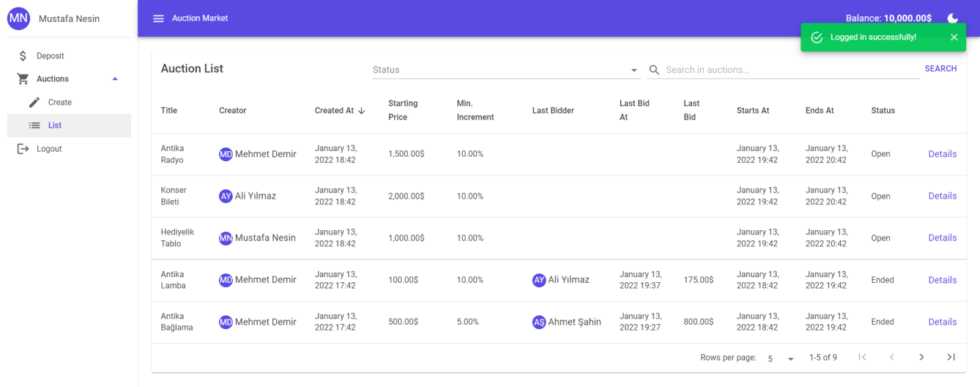This screenshot has height=387, width=980.
Task: Click the 1-5 of 9 pagination text
Action: (823, 358)
